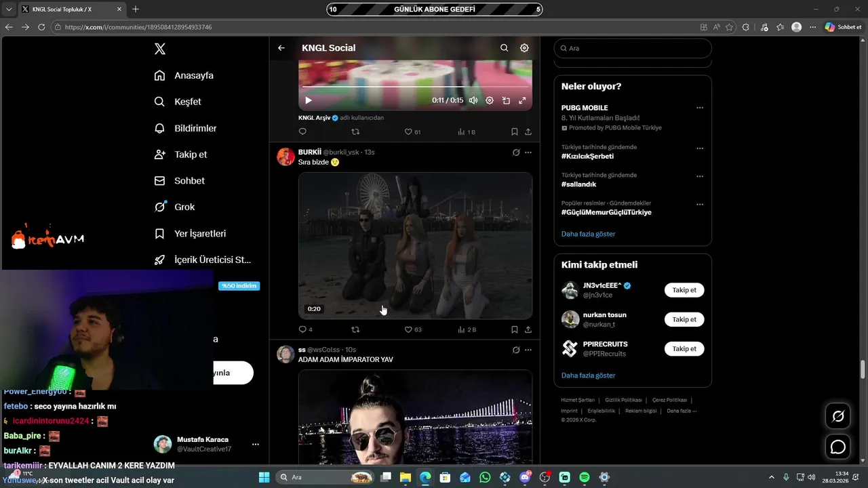Image resolution: width=868 pixels, height=488 pixels.
Task: Play BURKİİ's 0:20 beach video
Action: click(x=415, y=245)
